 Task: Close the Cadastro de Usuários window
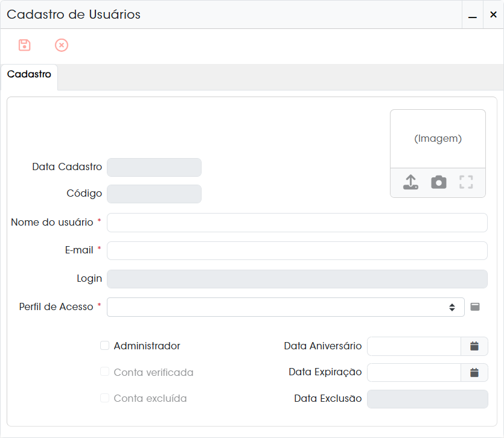(x=493, y=14)
